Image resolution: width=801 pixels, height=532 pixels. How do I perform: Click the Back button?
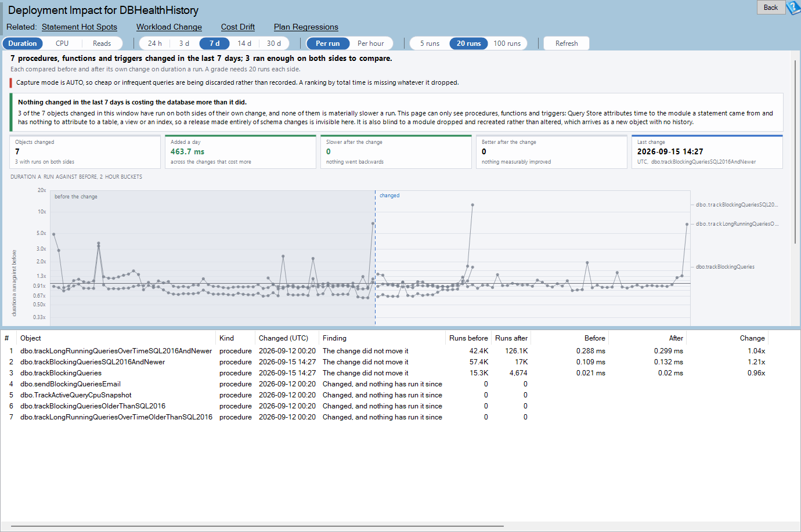point(771,8)
